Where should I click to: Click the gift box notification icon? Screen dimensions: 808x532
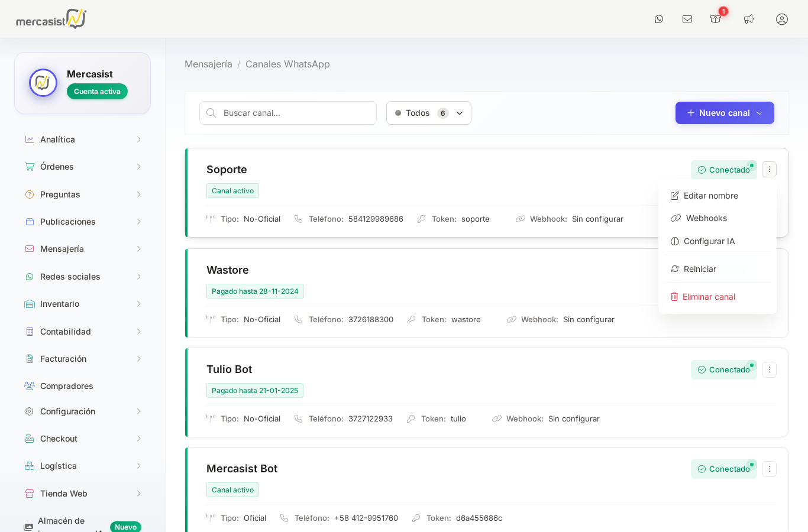(716, 19)
